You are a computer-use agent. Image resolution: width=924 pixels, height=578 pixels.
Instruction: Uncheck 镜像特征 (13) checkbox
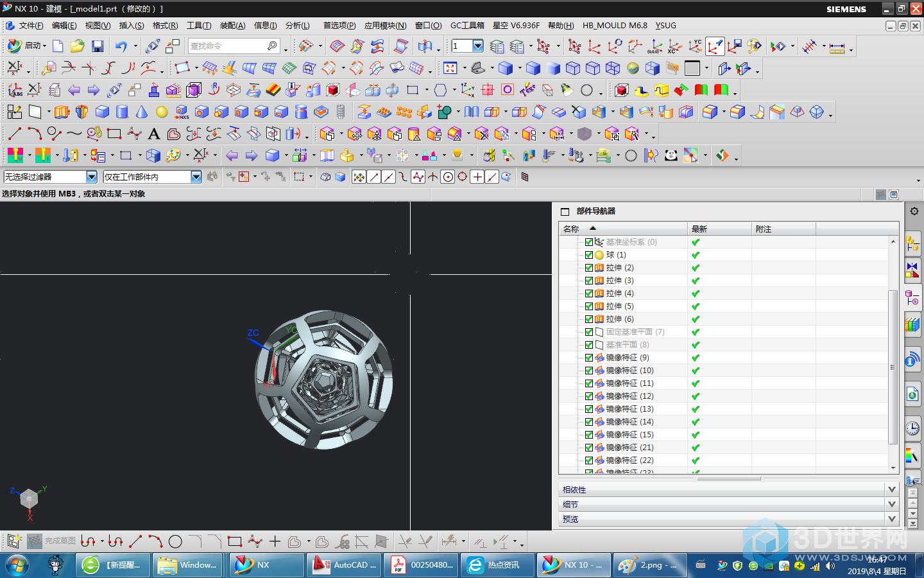[588, 409]
